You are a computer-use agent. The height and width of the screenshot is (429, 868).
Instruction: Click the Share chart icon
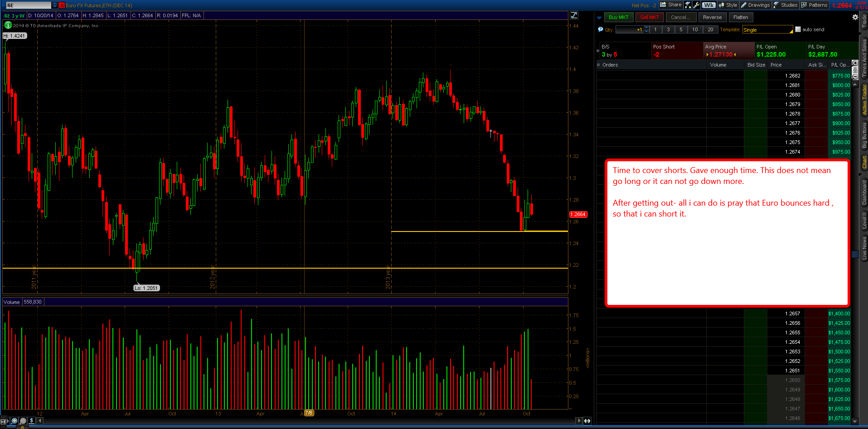click(x=671, y=5)
